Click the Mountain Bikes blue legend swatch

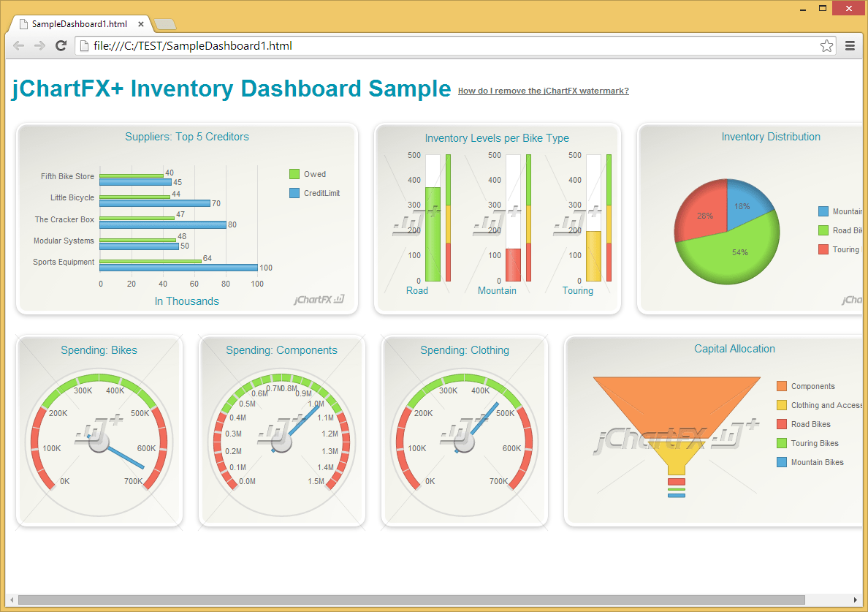point(782,462)
